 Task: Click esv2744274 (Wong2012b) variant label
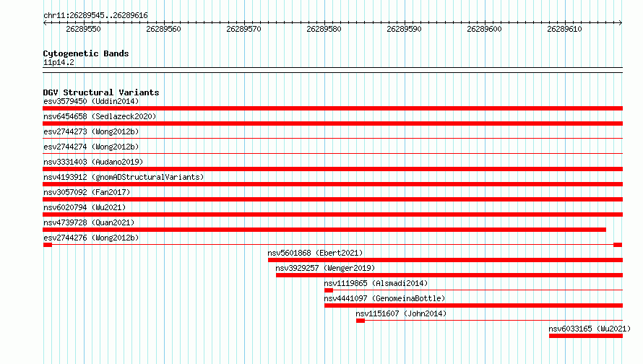click(91, 147)
